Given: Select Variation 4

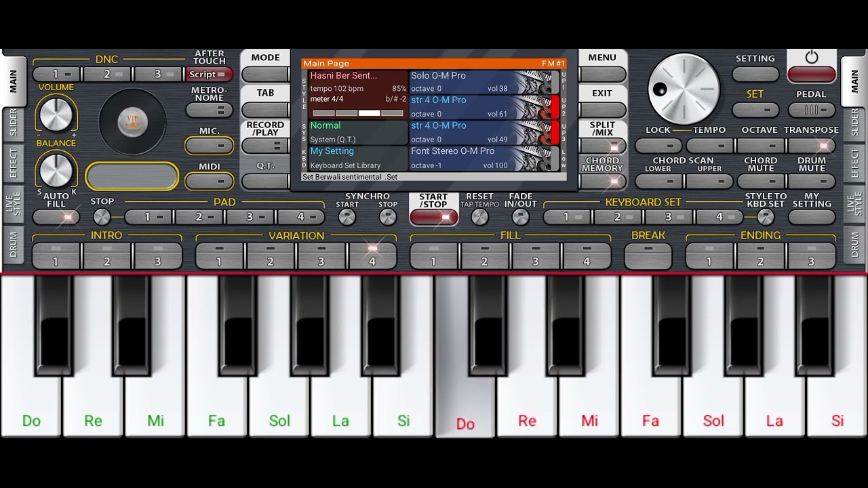Looking at the screenshot, I should point(372,256).
